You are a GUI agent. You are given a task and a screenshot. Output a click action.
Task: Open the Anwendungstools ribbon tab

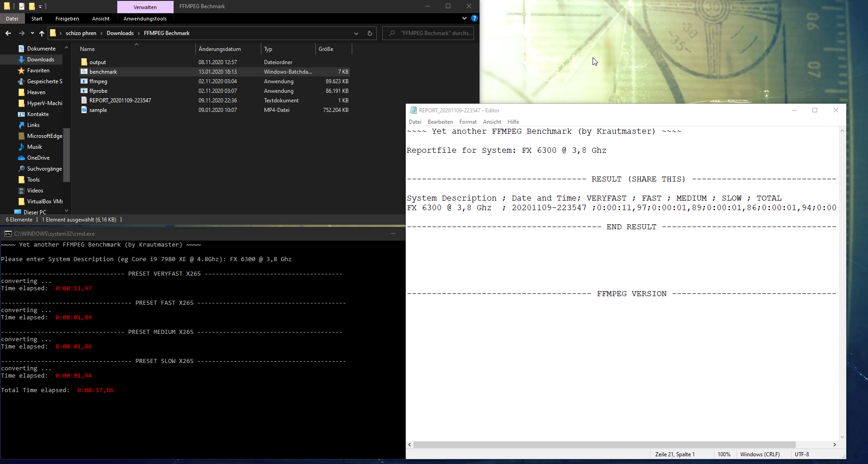(x=145, y=19)
